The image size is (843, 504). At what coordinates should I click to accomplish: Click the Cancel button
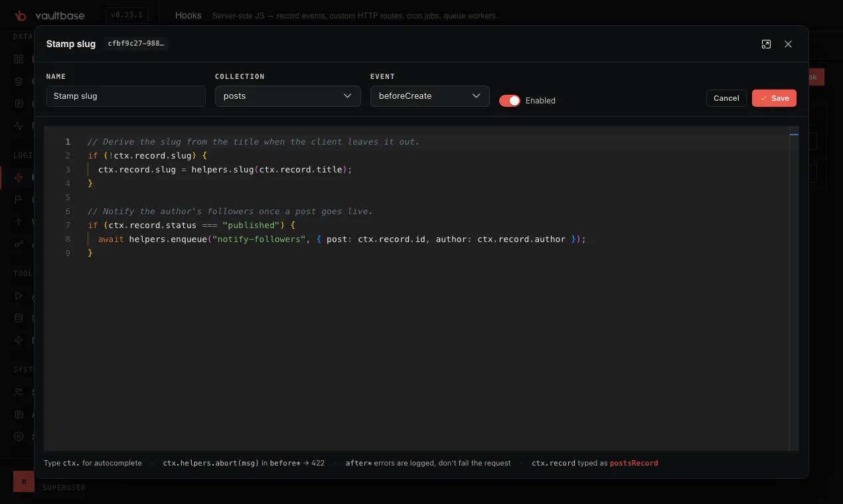click(x=726, y=98)
